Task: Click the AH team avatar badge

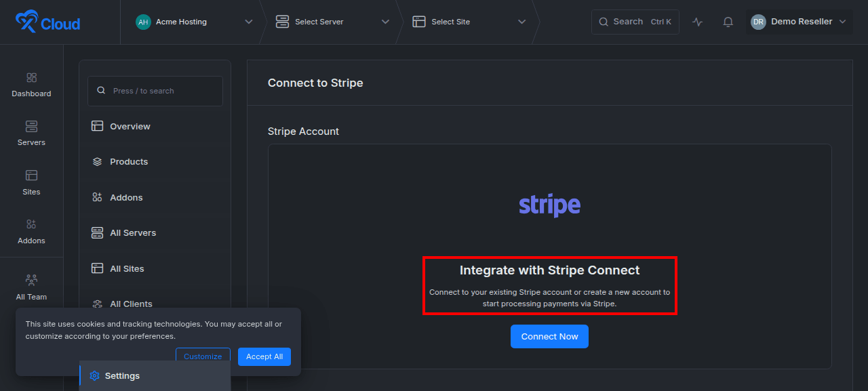Action: click(143, 22)
